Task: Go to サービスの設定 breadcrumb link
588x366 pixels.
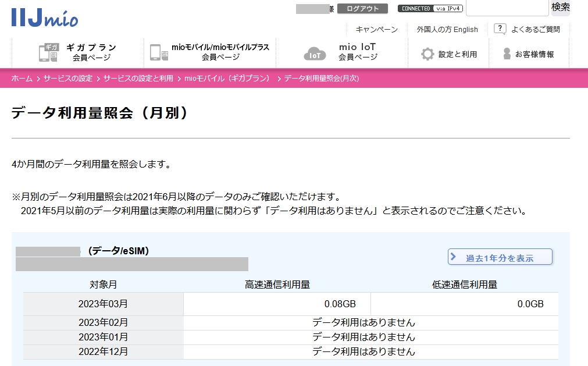Action: 68,79
